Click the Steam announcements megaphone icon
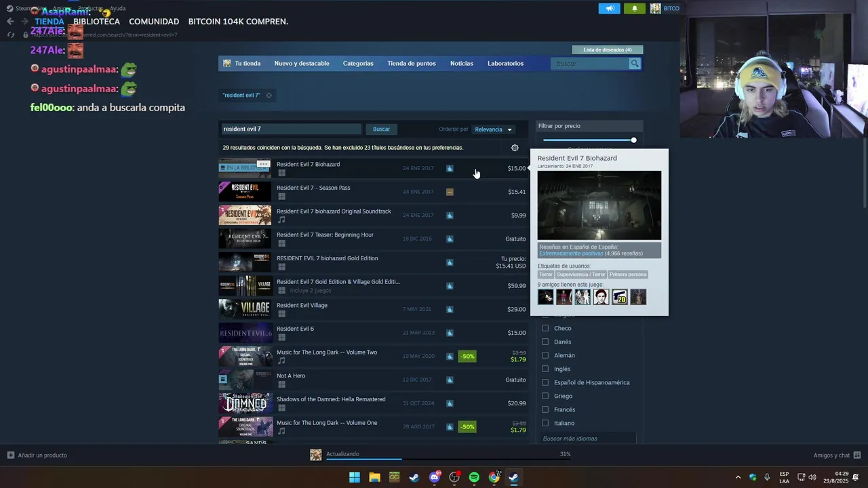This screenshot has height=488, width=868. [x=609, y=8]
